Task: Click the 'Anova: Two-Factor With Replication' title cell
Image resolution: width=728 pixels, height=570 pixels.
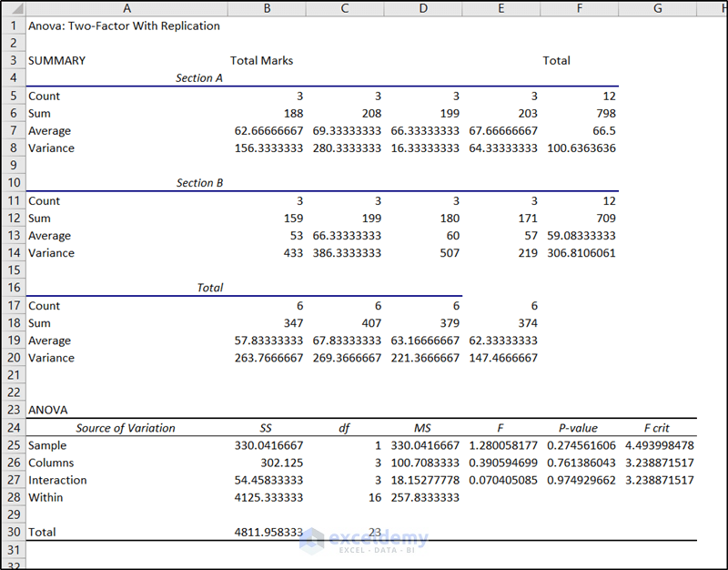Action: pos(124,25)
